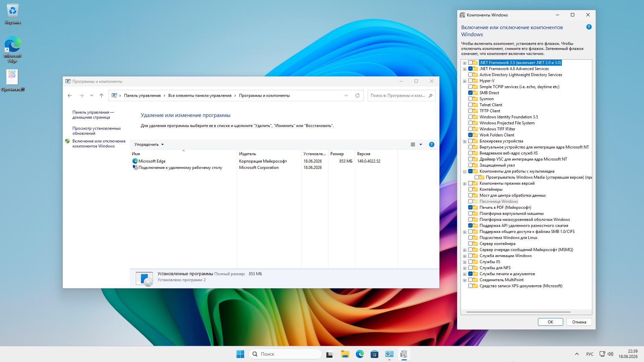Select the Microsoft Edge program icon
This screenshot has height=362, width=644.
click(135, 161)
